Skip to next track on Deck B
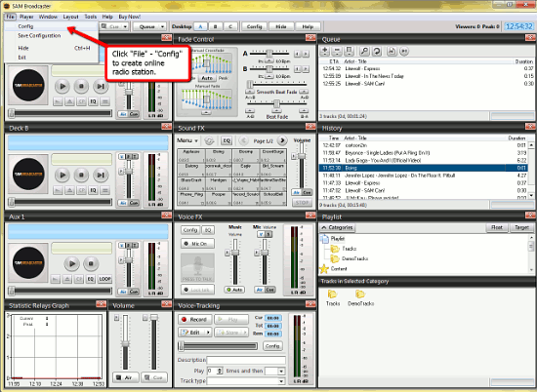This screenshot has width=537, height=392. (x=101, y=175)
